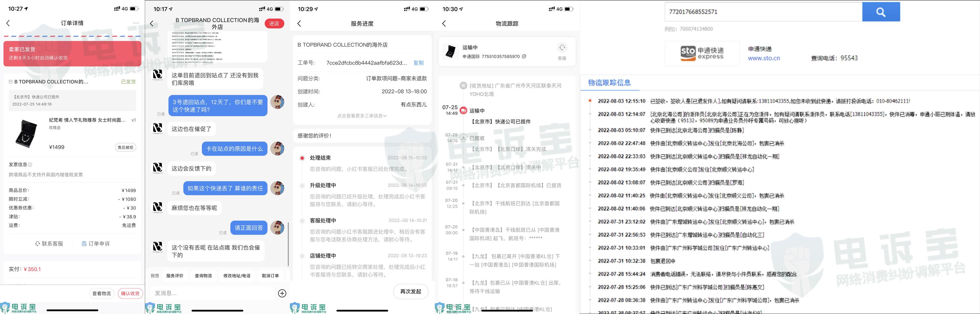This screenshot has height=314, width=980.
Task: Select the 修改地址/电话 quick action
Action: (237, 276)
